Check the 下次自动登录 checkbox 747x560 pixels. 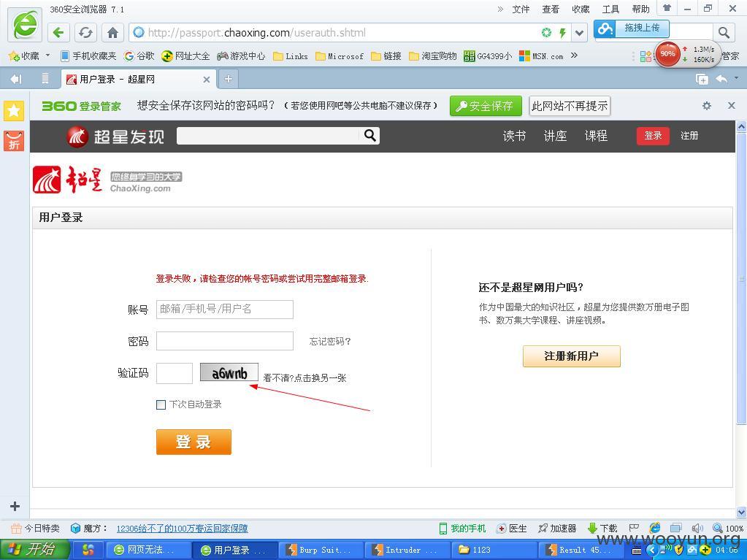[161, 404]
